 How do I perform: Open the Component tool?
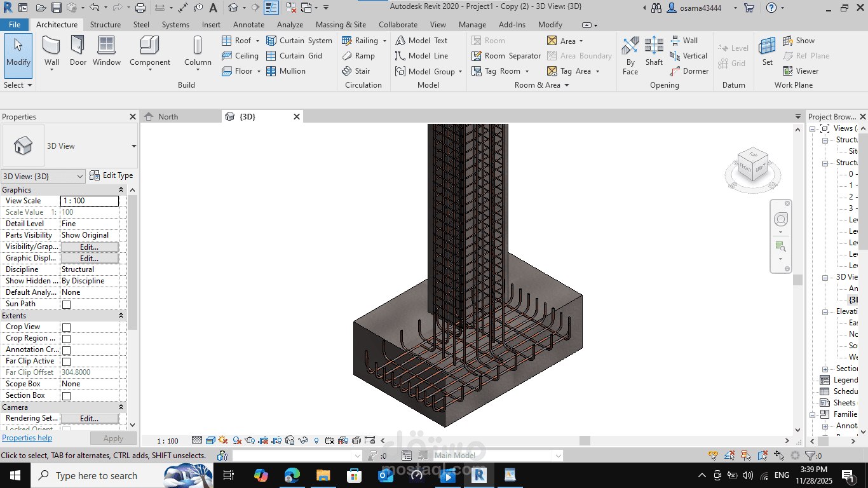point(150,51)
